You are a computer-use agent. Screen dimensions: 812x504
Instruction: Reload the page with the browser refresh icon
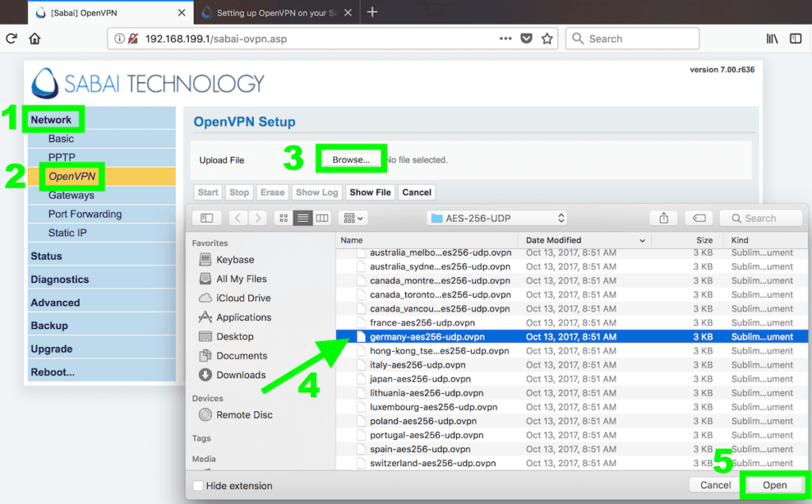pos(11,38)
